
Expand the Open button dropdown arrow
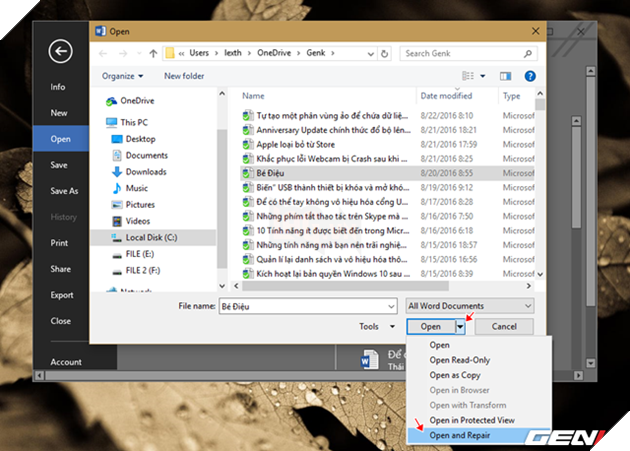[x=460, y=327]
